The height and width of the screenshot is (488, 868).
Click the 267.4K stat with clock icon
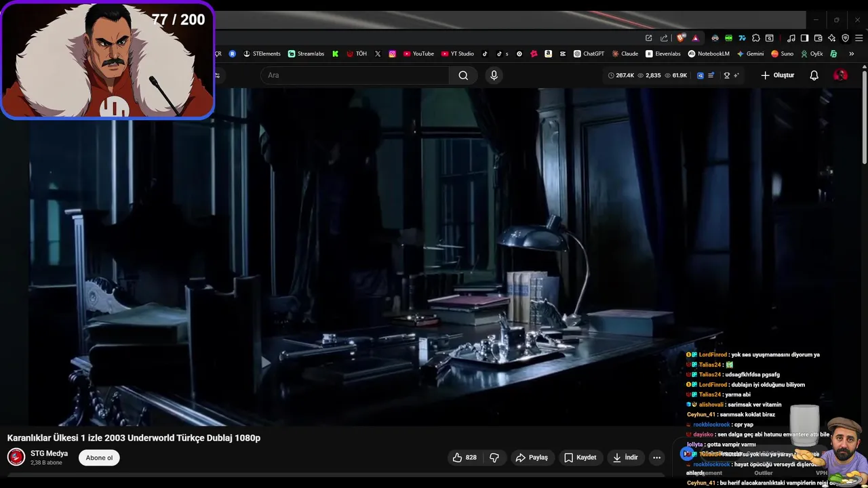click(621, 75)
